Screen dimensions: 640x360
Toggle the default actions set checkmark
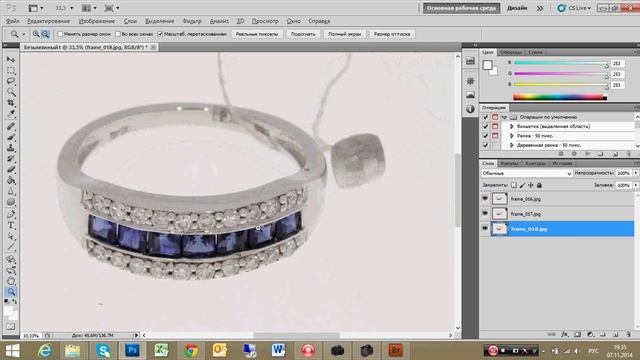click(485, 117)
